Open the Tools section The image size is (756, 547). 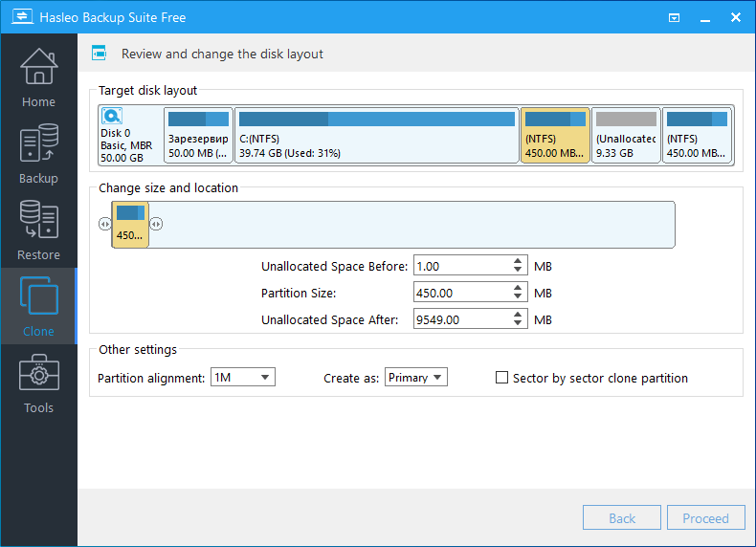point(38,383)
